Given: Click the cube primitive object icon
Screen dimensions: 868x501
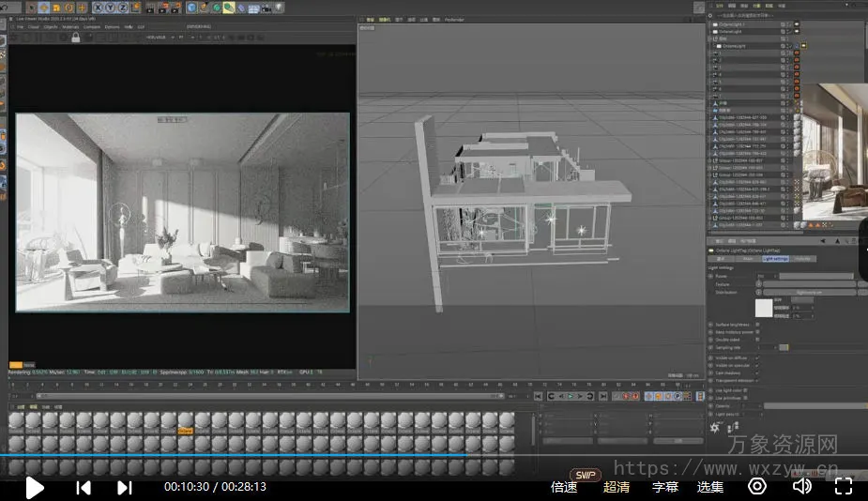Looking at the screenshot, I should click(x=192, y=8).
